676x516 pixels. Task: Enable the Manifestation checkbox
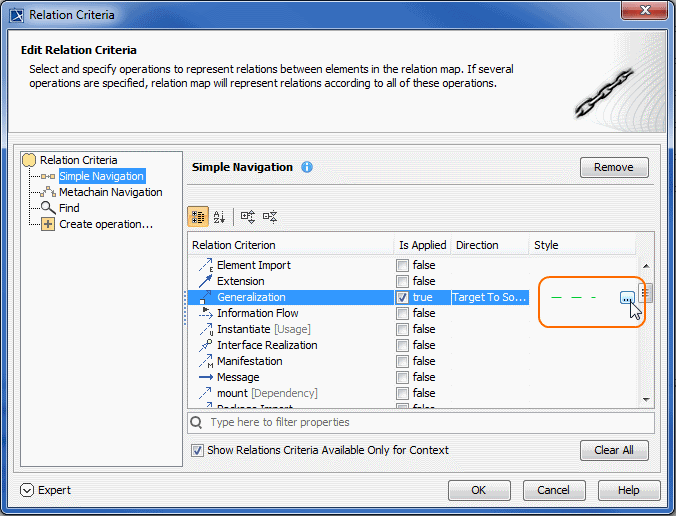click(x=402, y=361)
